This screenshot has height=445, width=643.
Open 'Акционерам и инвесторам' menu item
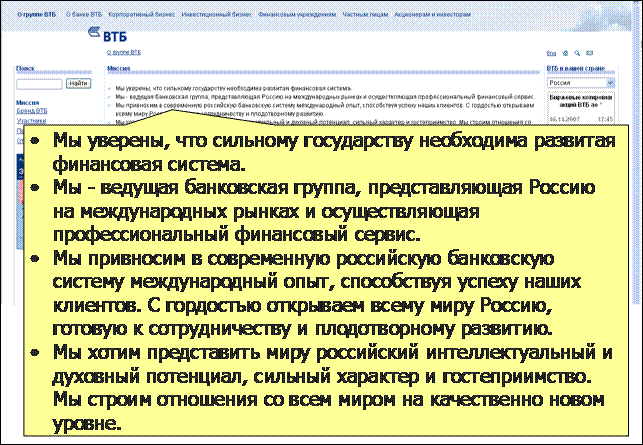pos(432,14)
